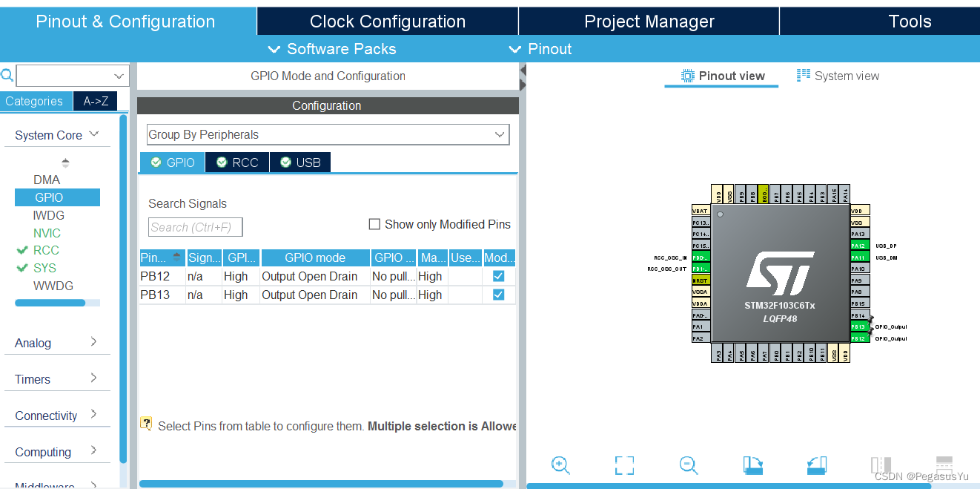Select pin PA13 on the chip
The height and width of the screenshot is (489, 980).
(x=858, y=234)
